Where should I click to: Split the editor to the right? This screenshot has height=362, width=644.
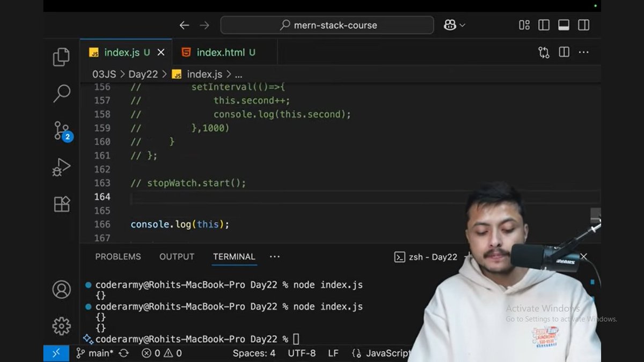click(x=564, y=52)
